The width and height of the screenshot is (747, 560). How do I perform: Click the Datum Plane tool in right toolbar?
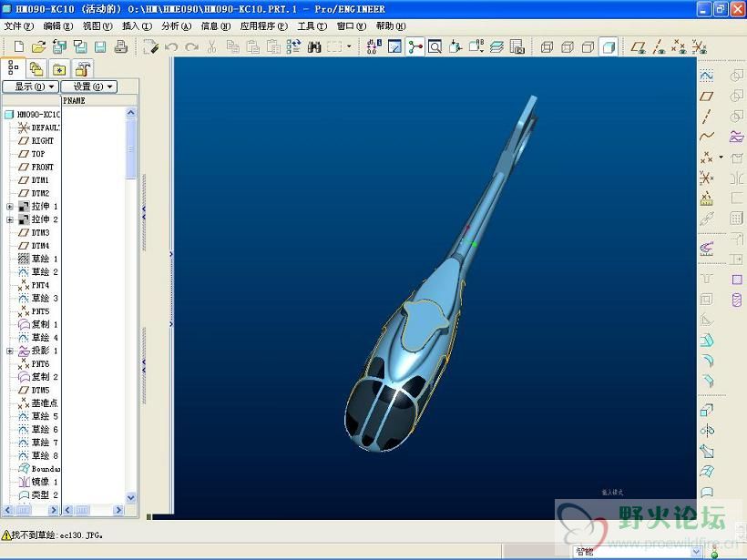707,97
